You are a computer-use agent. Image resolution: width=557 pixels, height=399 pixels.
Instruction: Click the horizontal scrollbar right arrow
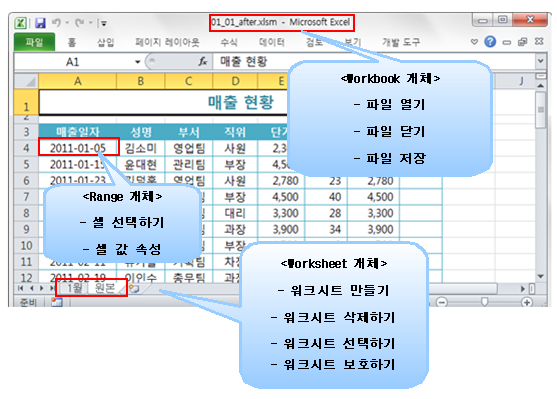523,289
